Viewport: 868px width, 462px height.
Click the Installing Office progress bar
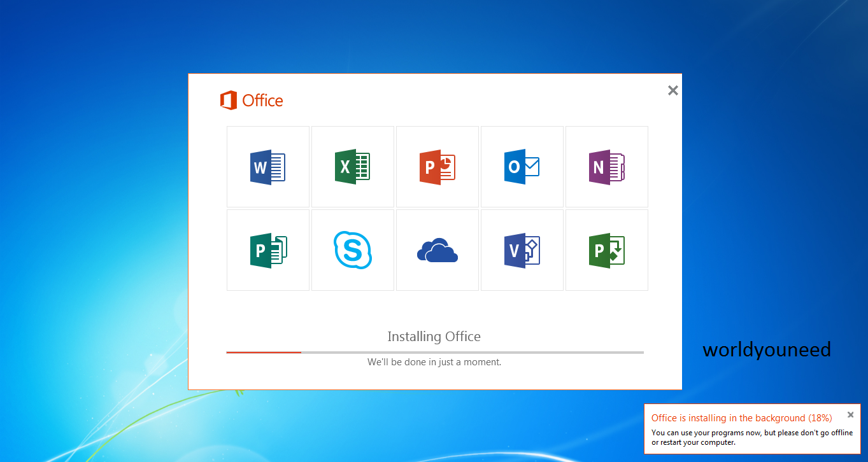pyautogui.click(x=435, y=351)
